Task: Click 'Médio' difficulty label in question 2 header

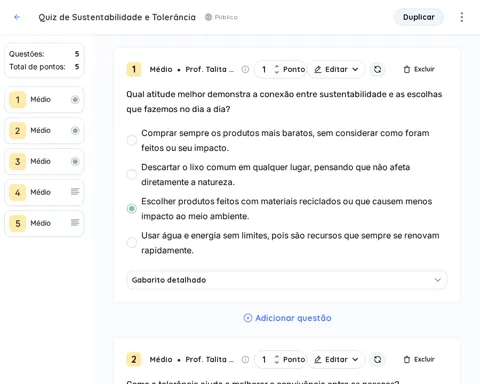Action: point(161,359)
